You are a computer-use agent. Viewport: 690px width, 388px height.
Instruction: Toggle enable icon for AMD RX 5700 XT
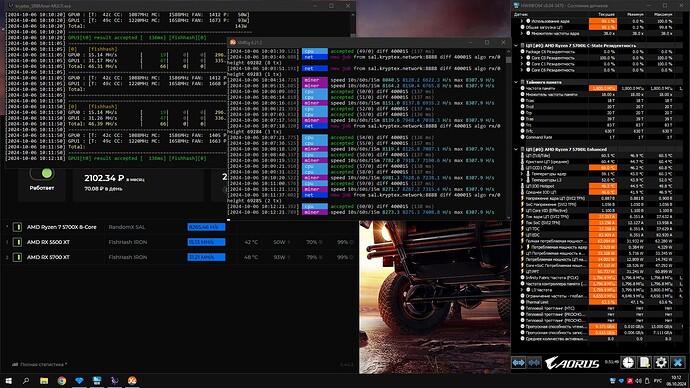point(17,257)
